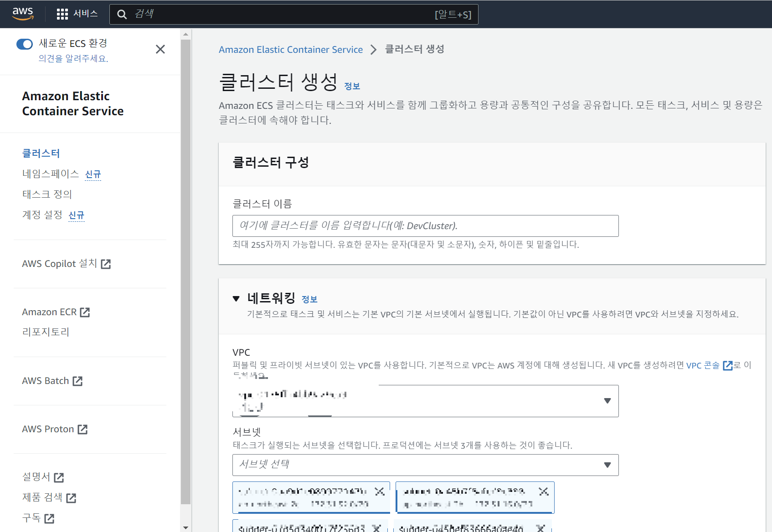Click the Amazon Elastic Container Service breadcrumb

pos(291,50)
